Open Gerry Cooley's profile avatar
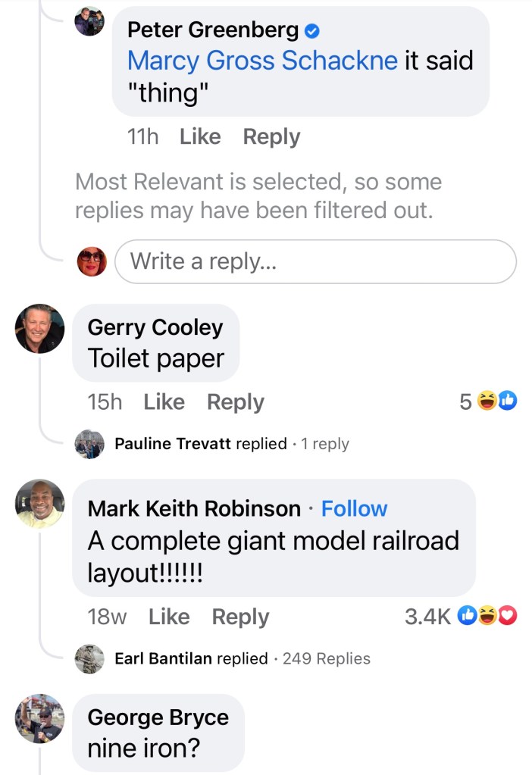The width and height of the screenshot is (532, 775). 39,328
